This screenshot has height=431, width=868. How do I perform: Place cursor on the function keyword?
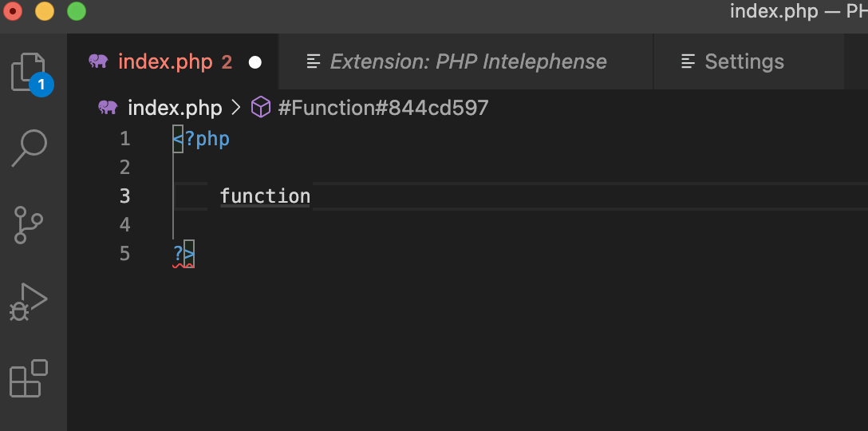[x=265, y=196]
